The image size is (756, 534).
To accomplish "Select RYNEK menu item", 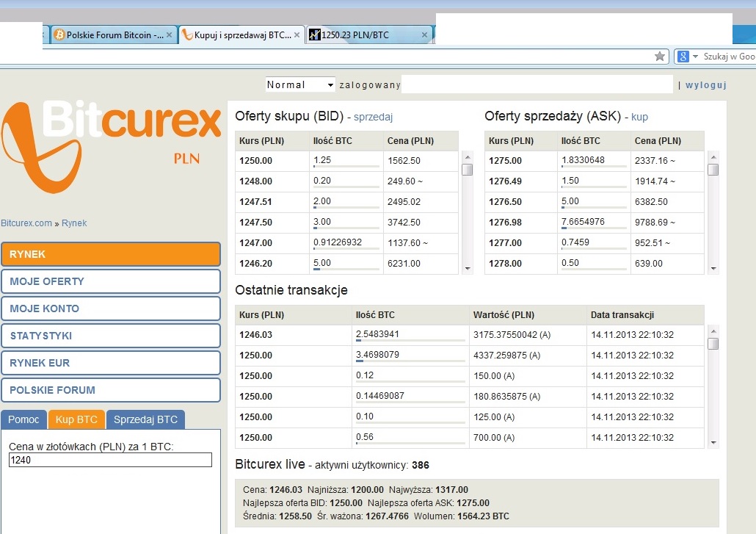I will coord(111,254).
